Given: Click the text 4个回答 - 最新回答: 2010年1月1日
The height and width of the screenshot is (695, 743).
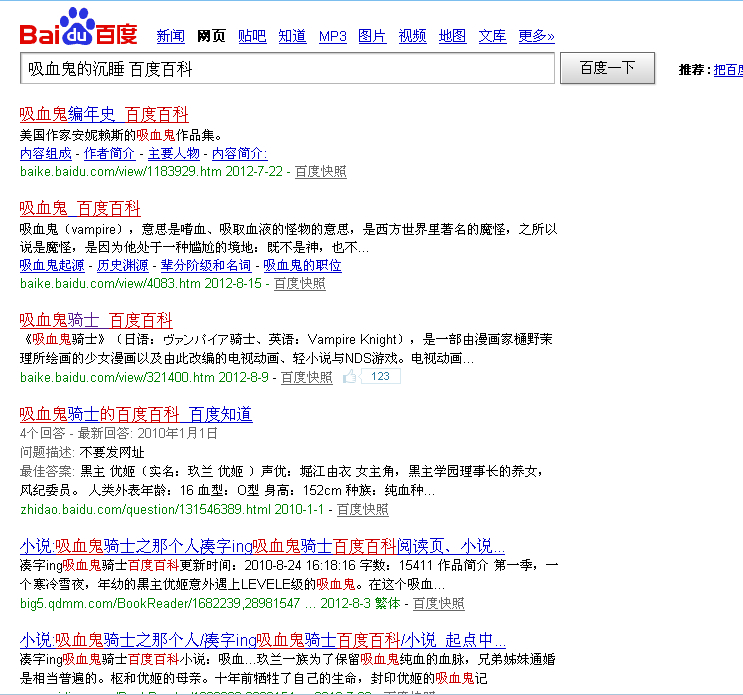Looking at the screenshot, I should pos(119,433).
